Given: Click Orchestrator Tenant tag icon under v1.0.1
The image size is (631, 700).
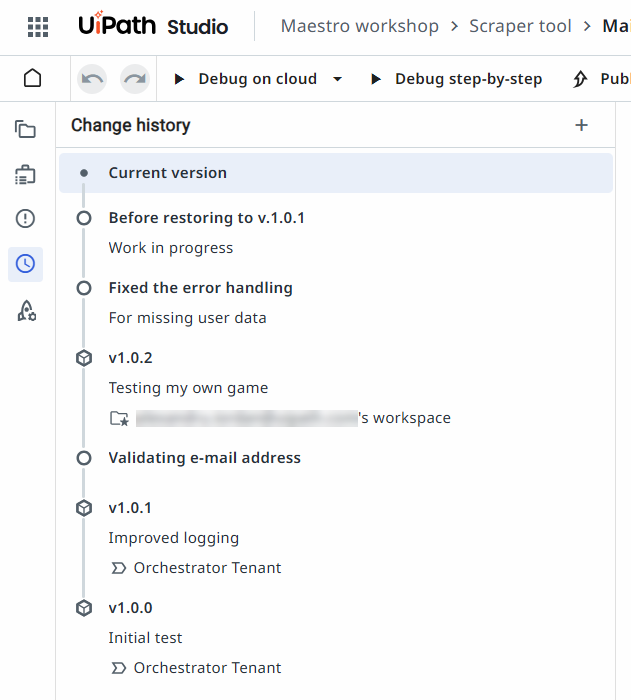Looking at the screenshot, I should (x=118, y=568).
